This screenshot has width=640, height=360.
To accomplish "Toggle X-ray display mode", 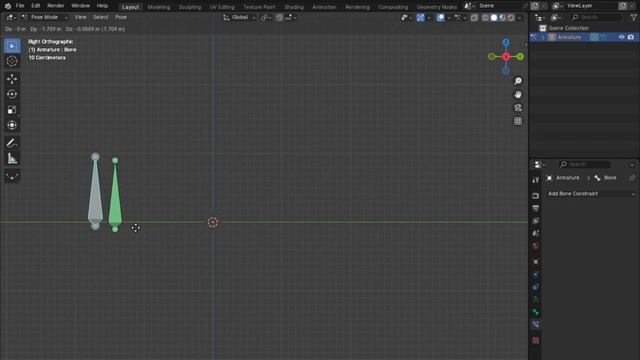I will coord(474,18).
